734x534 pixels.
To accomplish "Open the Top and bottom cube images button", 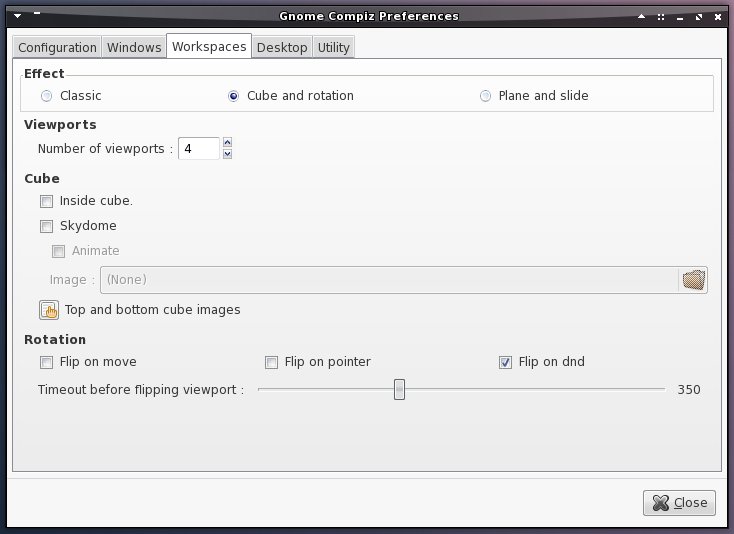I will coord(49,310).
